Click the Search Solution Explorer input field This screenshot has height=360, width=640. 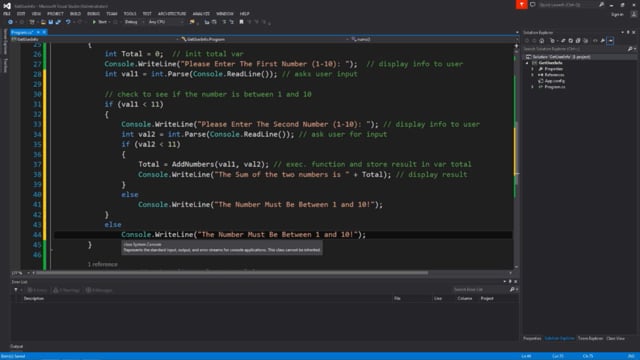pyautogui.click(x=575, y=49)
